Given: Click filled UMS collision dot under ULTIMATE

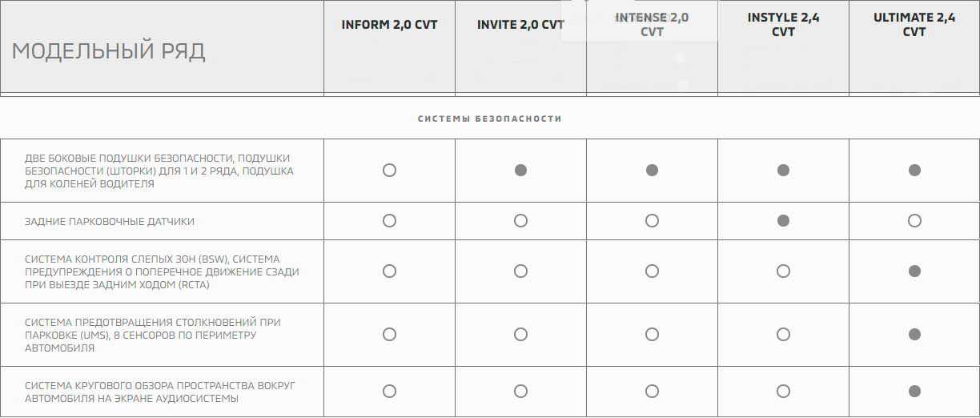Looking at the screenshot, I should [x=914, y=334].
